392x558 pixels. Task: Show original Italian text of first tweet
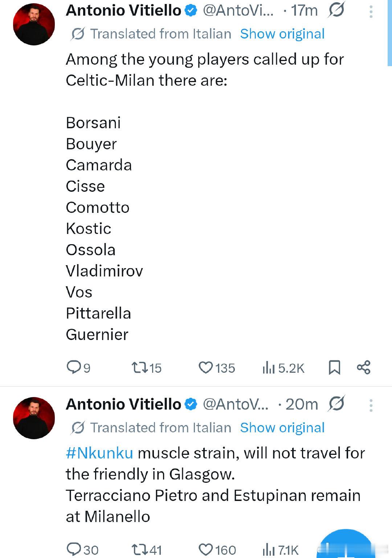coord(282,34)
